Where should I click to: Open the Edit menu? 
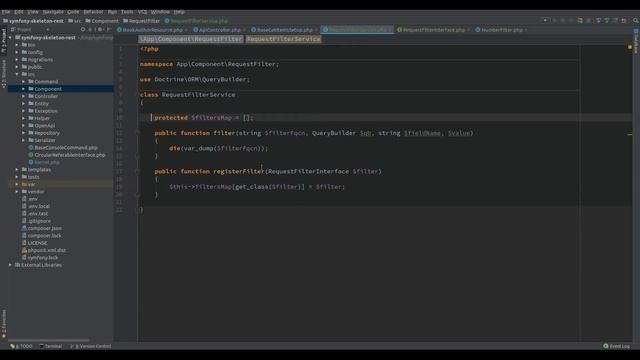pos(19,12)
